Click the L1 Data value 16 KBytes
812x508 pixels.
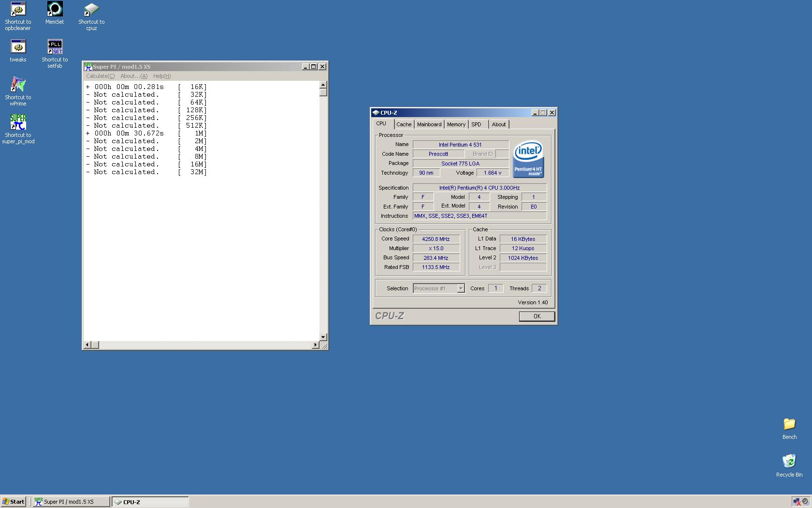[523, 239]
